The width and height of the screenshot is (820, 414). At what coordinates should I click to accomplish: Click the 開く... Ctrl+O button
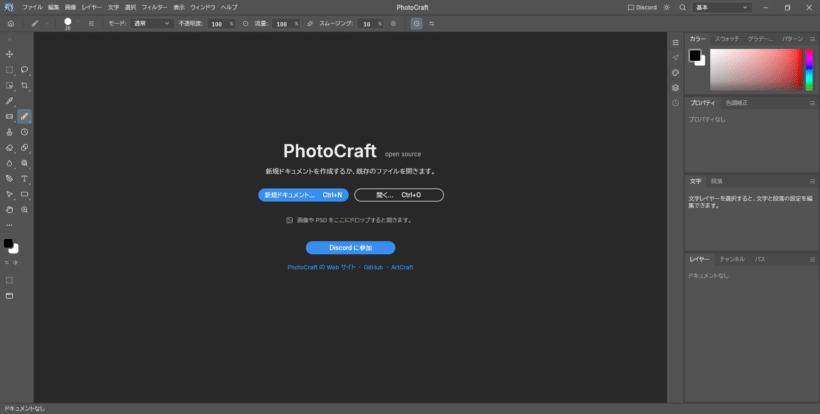point(399,195)
